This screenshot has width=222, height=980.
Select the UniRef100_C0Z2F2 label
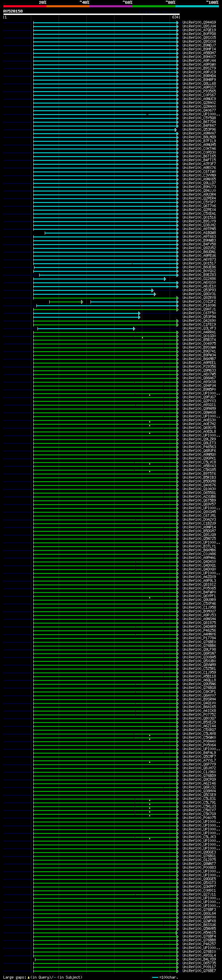tap(199, 302)
